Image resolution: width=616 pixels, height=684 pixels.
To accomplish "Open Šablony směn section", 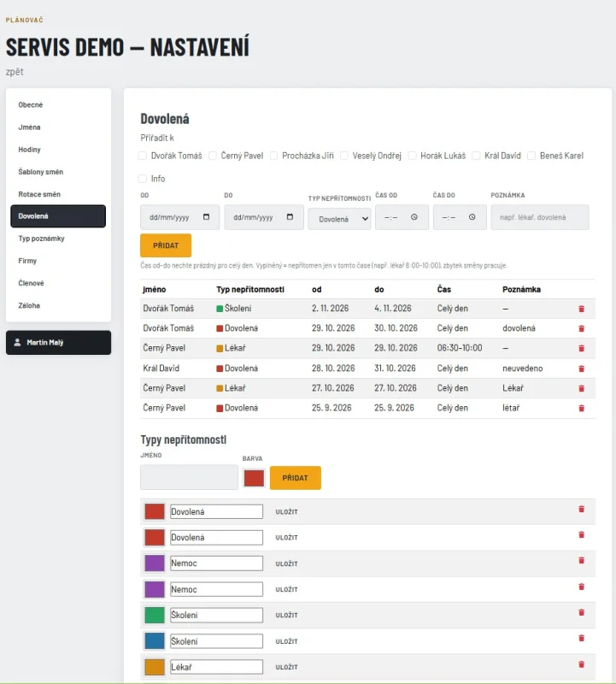I will click(x=58, y=172).
